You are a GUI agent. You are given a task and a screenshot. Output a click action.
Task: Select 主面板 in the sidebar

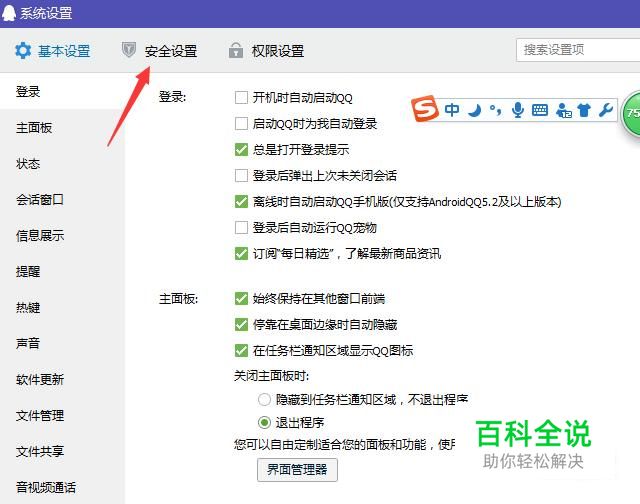(x=34, y=128)
